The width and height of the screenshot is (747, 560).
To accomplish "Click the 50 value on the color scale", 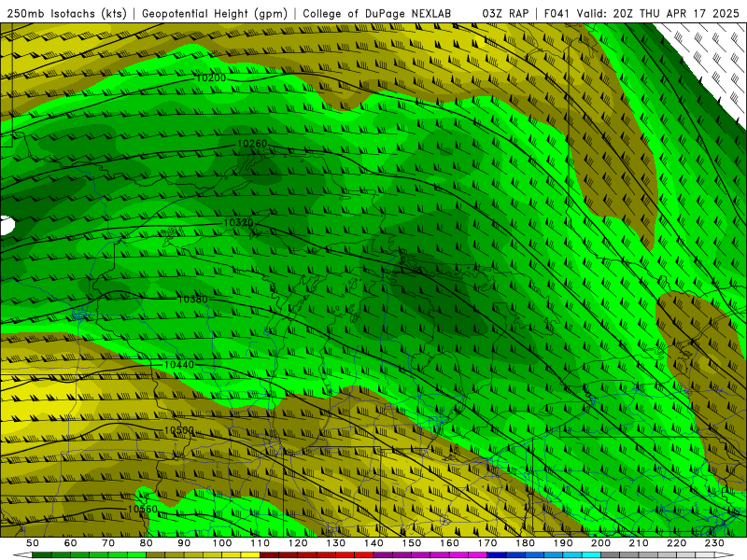I will click(x=33, y=543).
